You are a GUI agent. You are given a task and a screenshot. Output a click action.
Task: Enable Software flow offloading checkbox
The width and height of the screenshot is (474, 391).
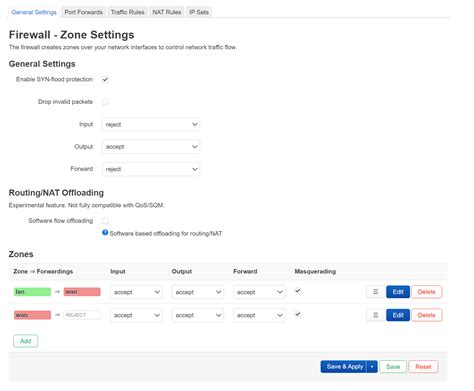(x=105, y=221)
